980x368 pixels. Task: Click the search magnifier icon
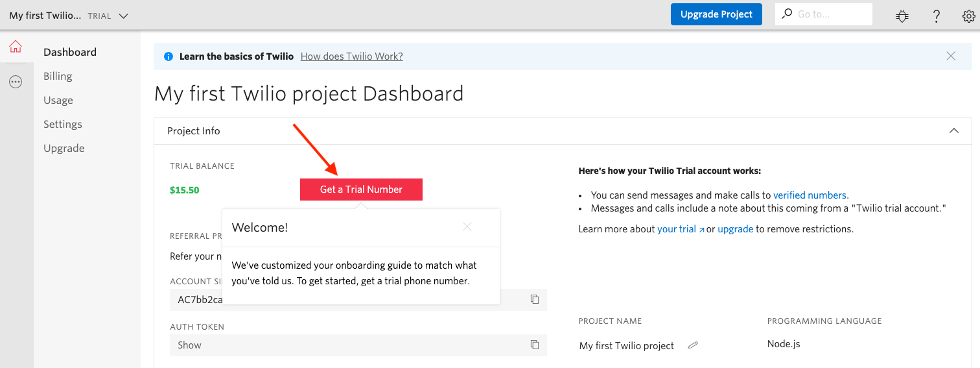tap(786, 14)
